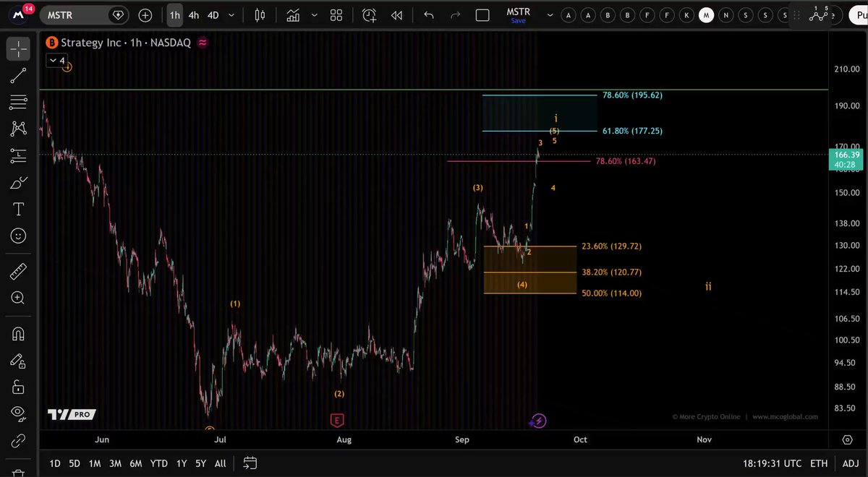Toggle magnet mode on

pyautogui.click(x=18, y=333)
